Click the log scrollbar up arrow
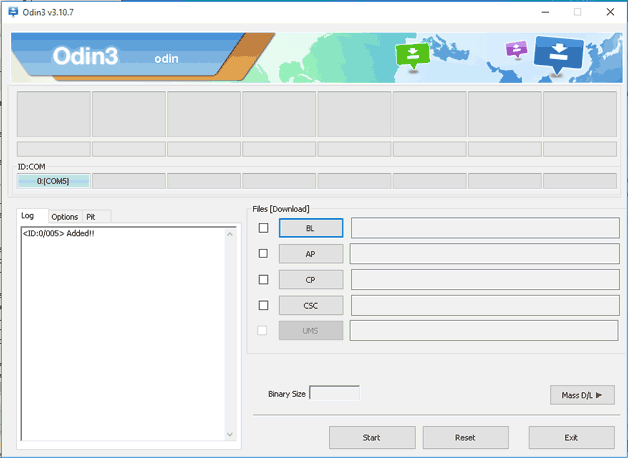 pos(230,234)
